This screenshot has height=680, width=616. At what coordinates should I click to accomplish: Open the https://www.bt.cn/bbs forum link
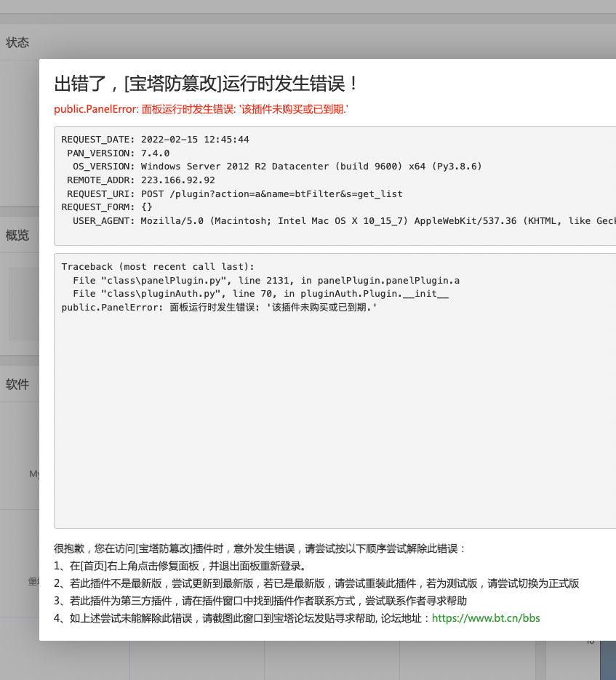485,618
